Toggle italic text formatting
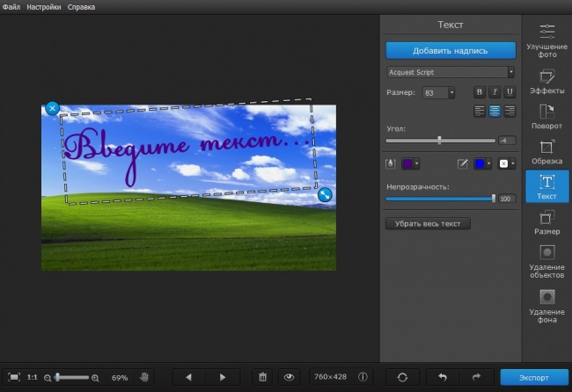 pyautogui.click(x=495, y=92)
